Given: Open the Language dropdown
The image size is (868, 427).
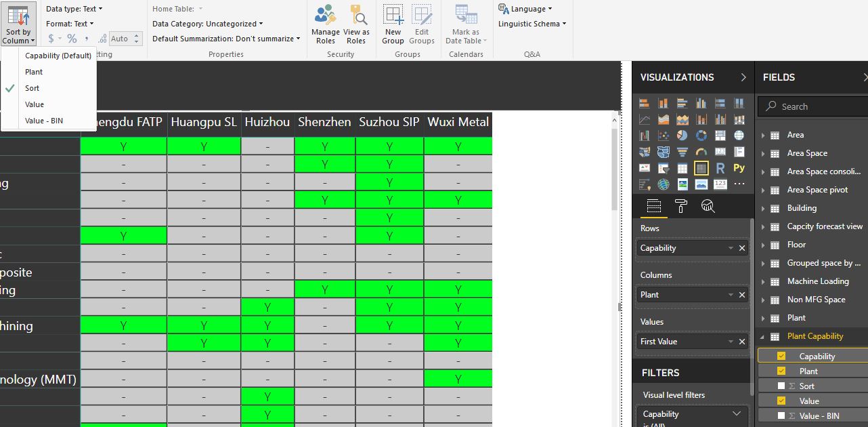Looking at the screenshot, I should tap(525, 9).
